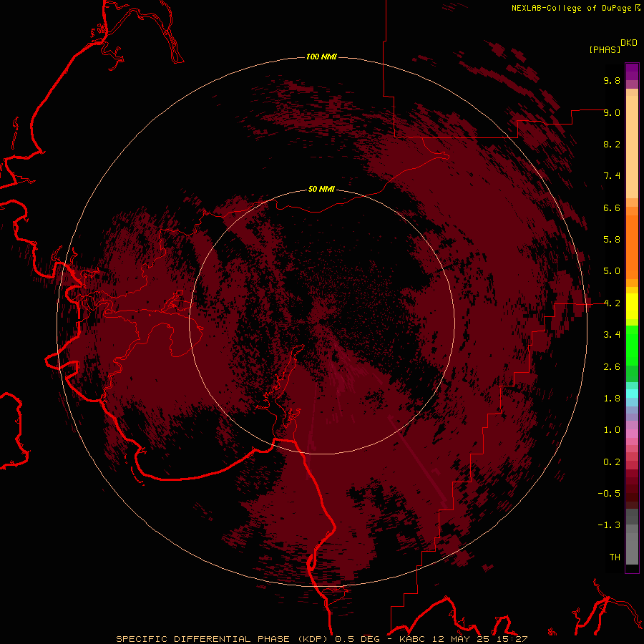The image size is (644, 644).
Task: Pick the purple color band atop the scale
Action: tap(632, 72)
